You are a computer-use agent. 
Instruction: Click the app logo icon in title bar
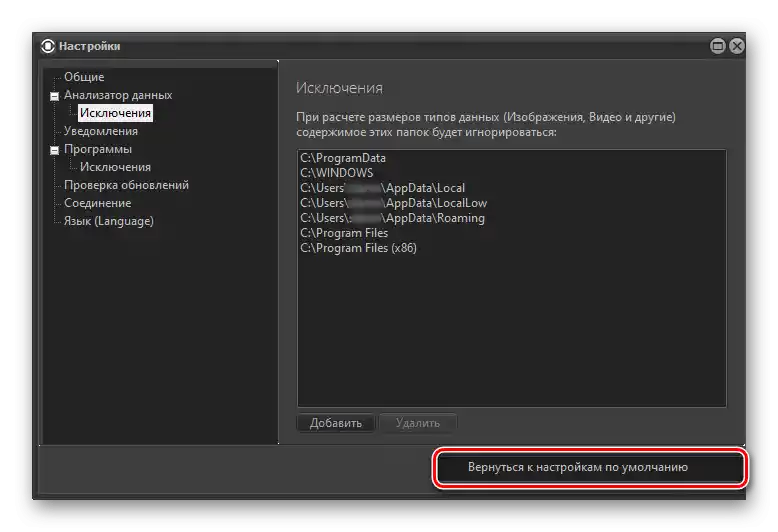(48, 46)
